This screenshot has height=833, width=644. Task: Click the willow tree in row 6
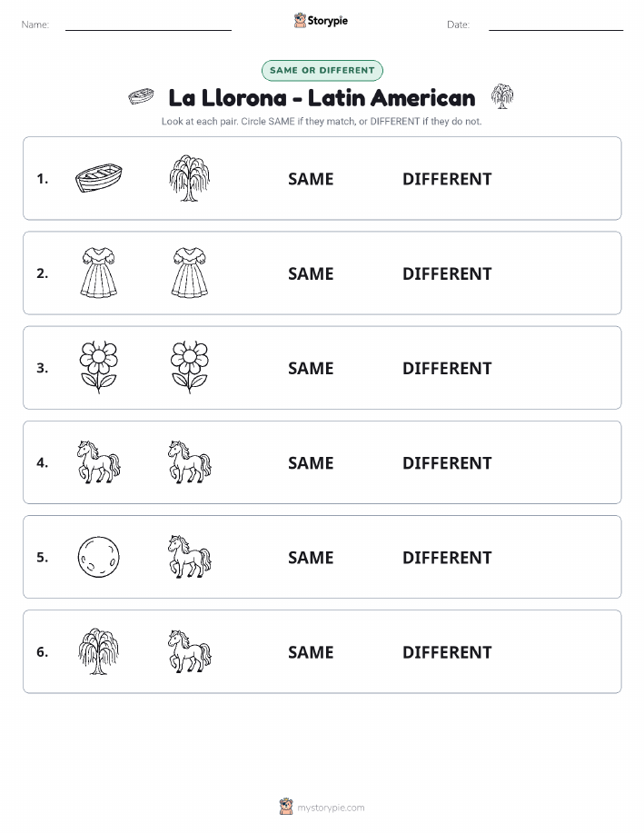(99, 651)
